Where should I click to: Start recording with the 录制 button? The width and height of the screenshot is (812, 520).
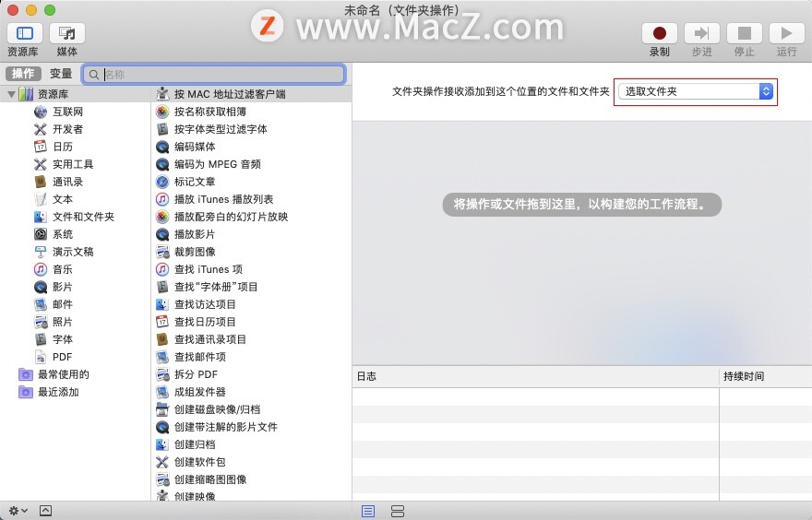(x=659, y=33)
